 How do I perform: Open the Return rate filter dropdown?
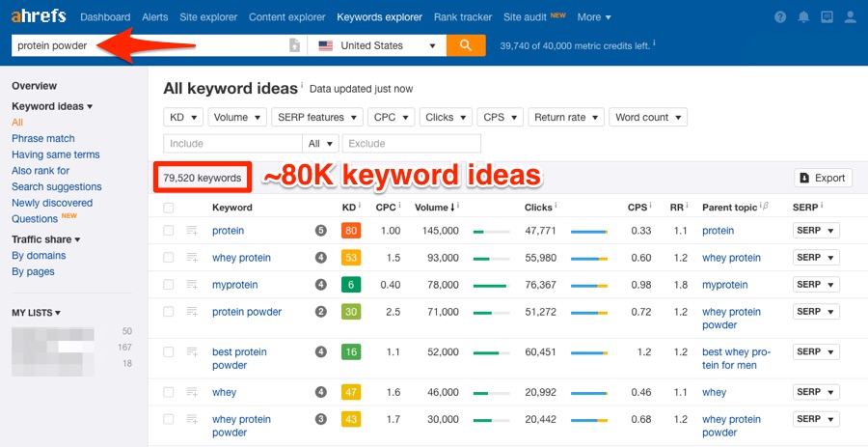(x=566, y=118)
